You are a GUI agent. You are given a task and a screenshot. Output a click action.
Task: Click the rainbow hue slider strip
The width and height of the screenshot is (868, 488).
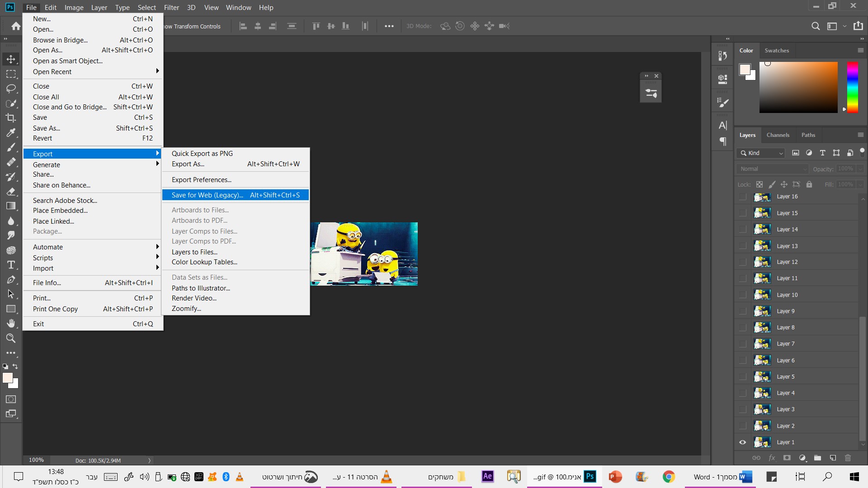[852, 87]
